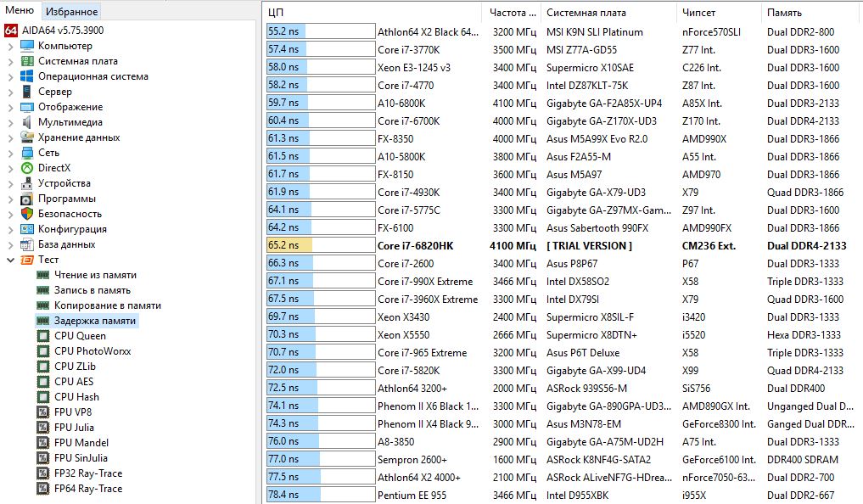Viewport: 863px width, 504px height.
Task: Click the [ TRIAL VERSION ] motherboard cell
Action: (590, 246)
